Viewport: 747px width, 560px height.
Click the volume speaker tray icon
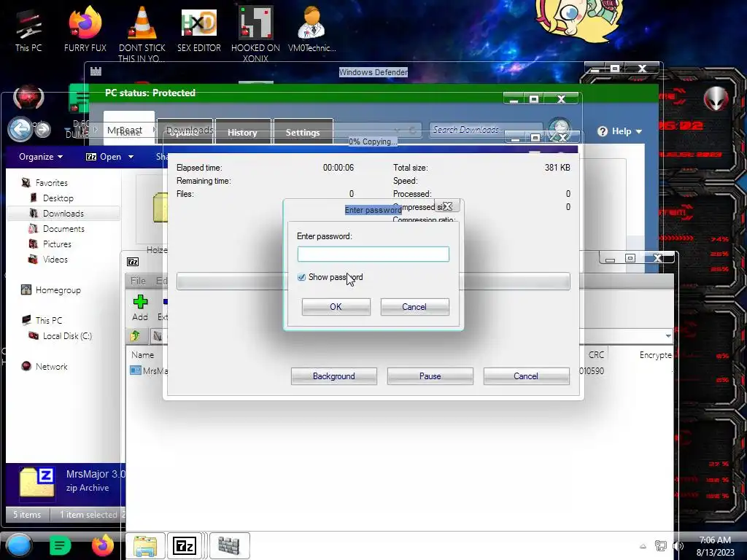pyautogui.click(x=678, y=545)
